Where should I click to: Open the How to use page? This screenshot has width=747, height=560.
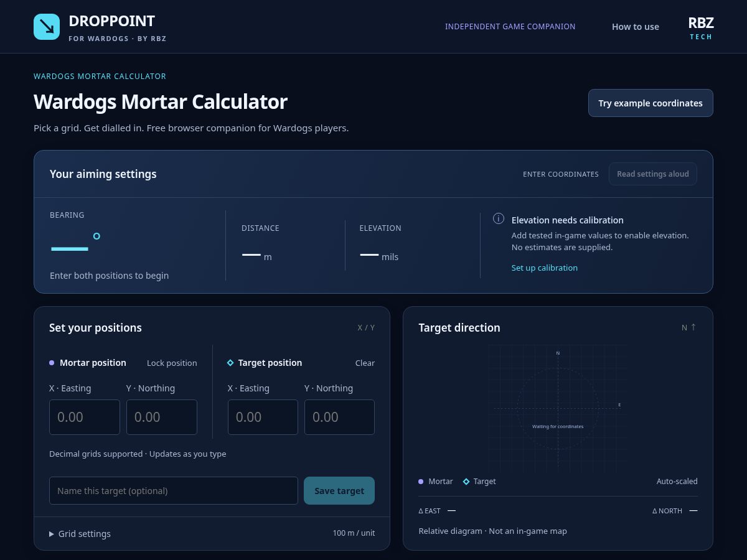coord(636,27)
